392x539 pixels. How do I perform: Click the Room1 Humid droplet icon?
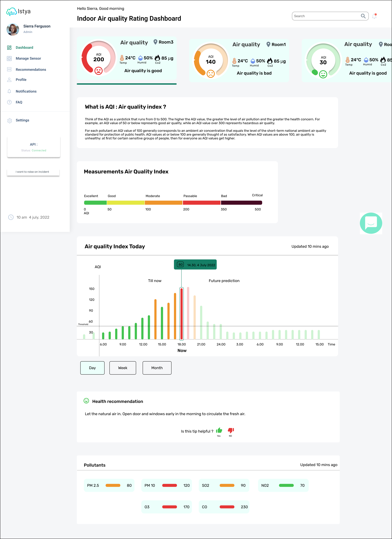pos(253,61)
